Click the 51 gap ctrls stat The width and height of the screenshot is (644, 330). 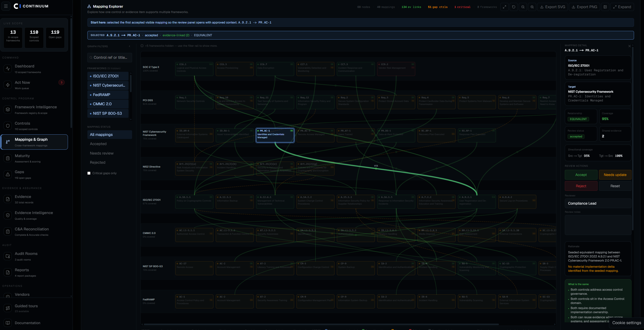pos(438,7)
